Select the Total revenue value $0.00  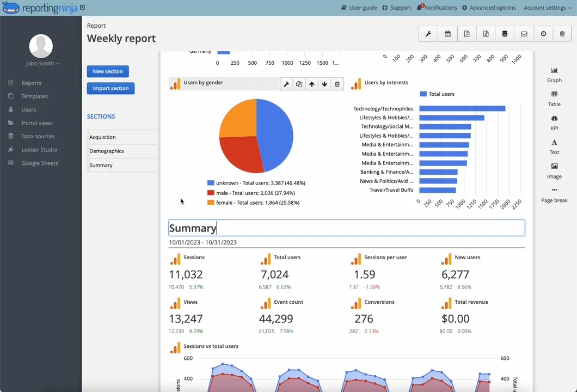(x=456, y=318)
